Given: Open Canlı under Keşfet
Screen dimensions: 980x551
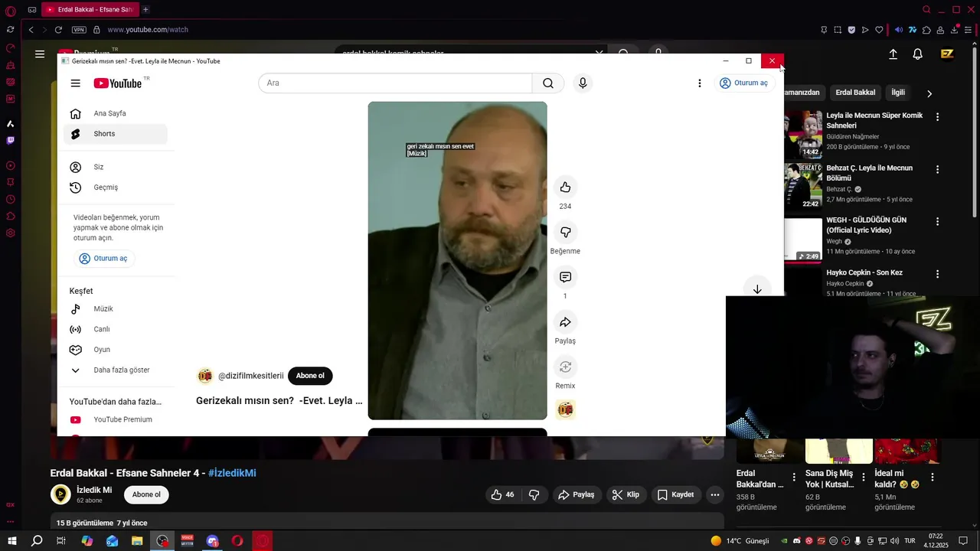Looking at the screenshot, I should tap(115, 329).
